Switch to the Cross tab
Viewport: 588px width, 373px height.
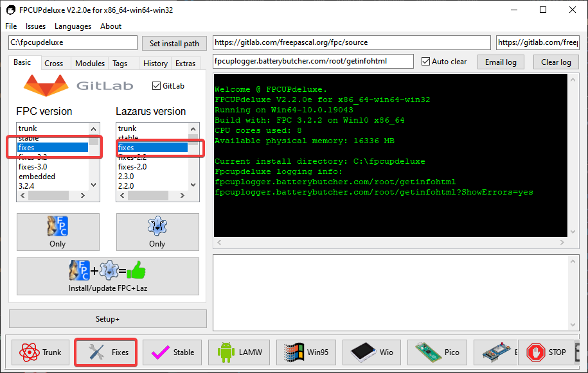coord(54,64)
